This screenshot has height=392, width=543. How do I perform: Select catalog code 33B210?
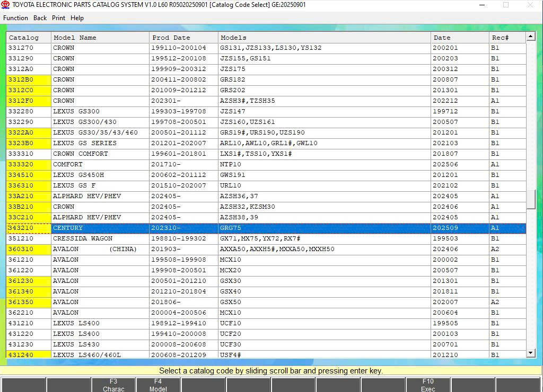pos(29,207)
